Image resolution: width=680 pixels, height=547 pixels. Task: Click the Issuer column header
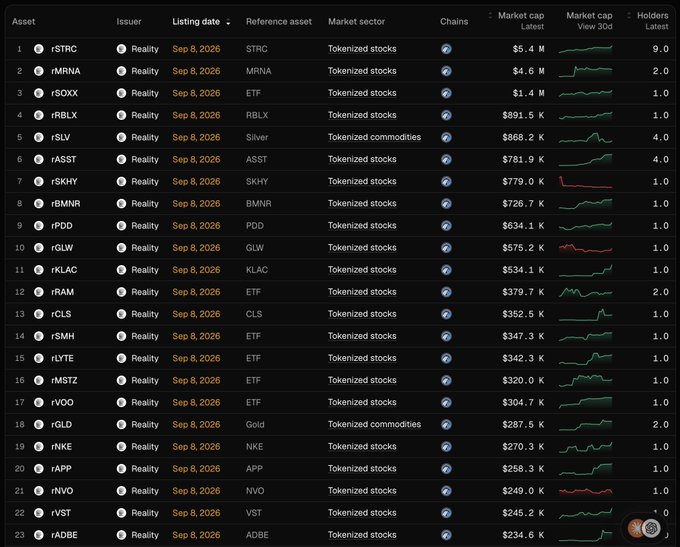[129, 22]
